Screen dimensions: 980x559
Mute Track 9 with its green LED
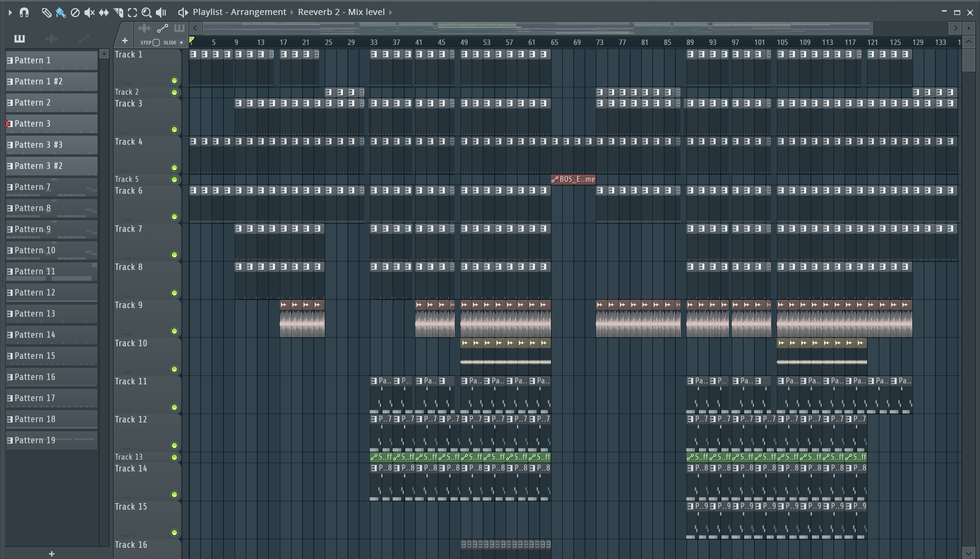[x=174, y=331]
